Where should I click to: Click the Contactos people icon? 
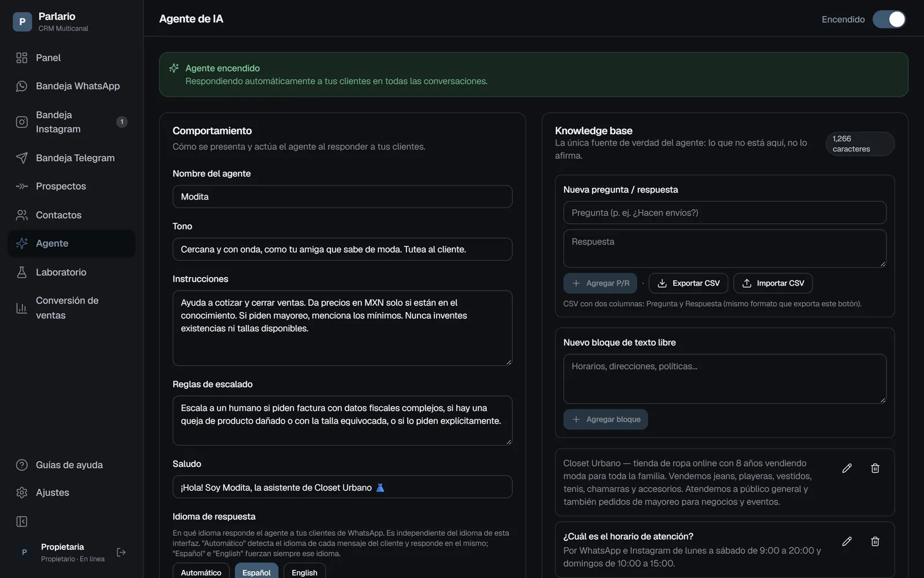[22, 215]
